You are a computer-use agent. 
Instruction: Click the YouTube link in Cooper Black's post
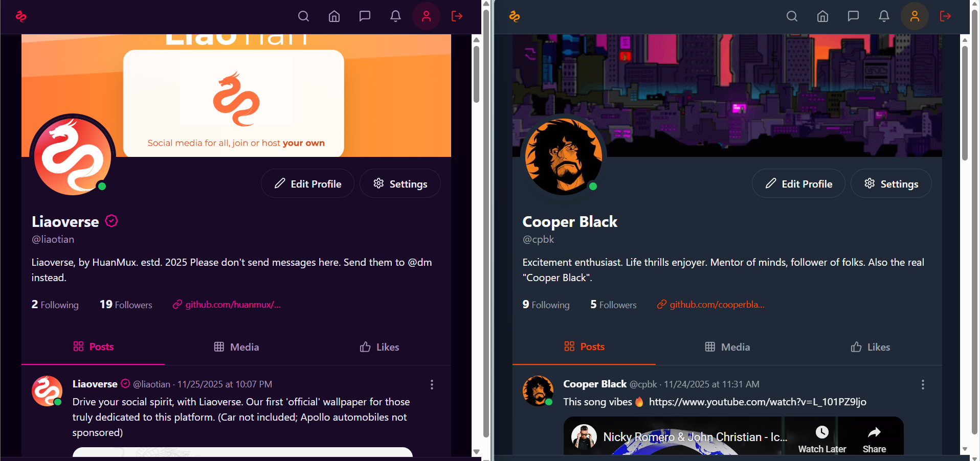point(757,402)
